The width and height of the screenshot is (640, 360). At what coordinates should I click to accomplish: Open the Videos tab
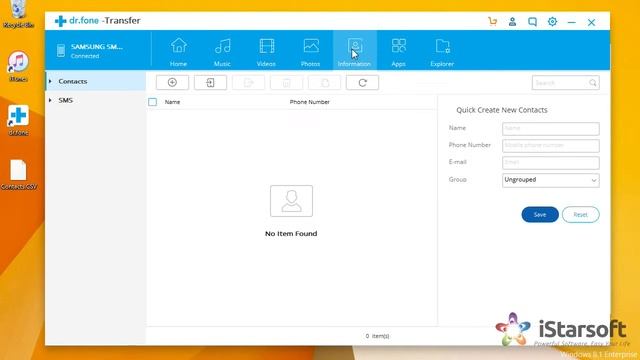(x=266, y=51)
